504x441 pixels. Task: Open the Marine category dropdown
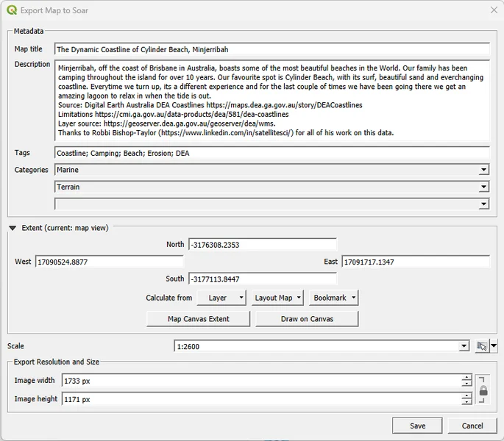[483, 170]
